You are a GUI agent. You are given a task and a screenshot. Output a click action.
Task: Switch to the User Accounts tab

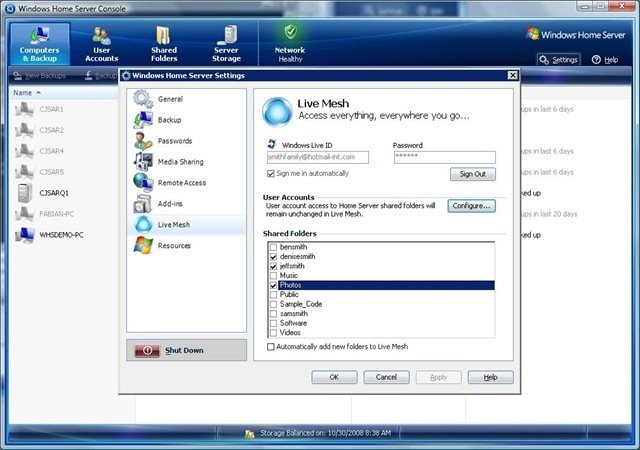102,44
